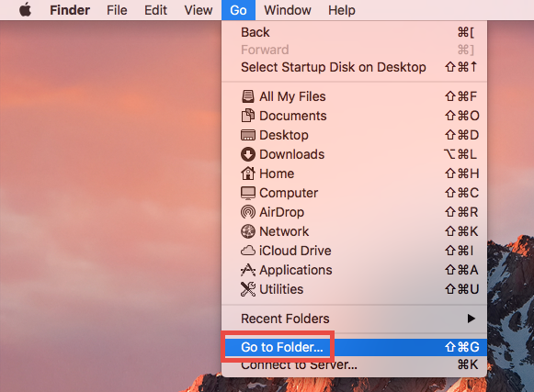The image size is (534, 392).
Task: Expand the Recent Folders submenu arrow
Action: (x=472, y=319)
